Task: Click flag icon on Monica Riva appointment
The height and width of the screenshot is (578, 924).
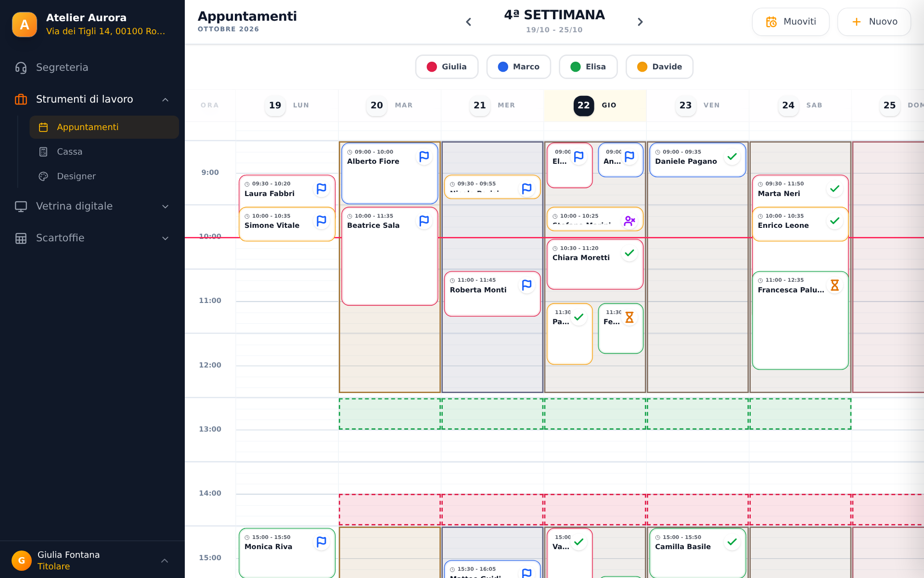Action: click(321, 542)
